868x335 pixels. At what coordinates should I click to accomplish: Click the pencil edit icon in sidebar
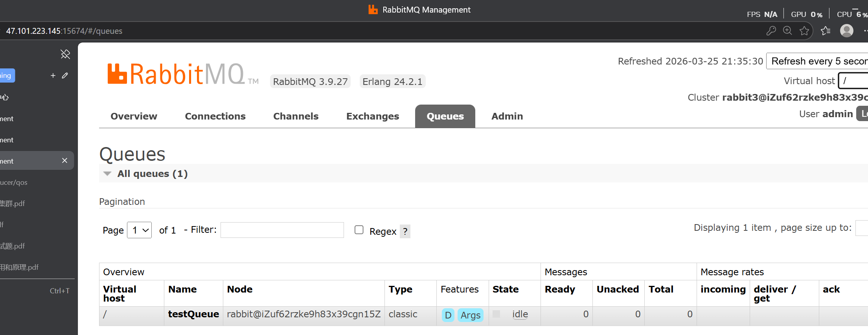pos(65,75)
